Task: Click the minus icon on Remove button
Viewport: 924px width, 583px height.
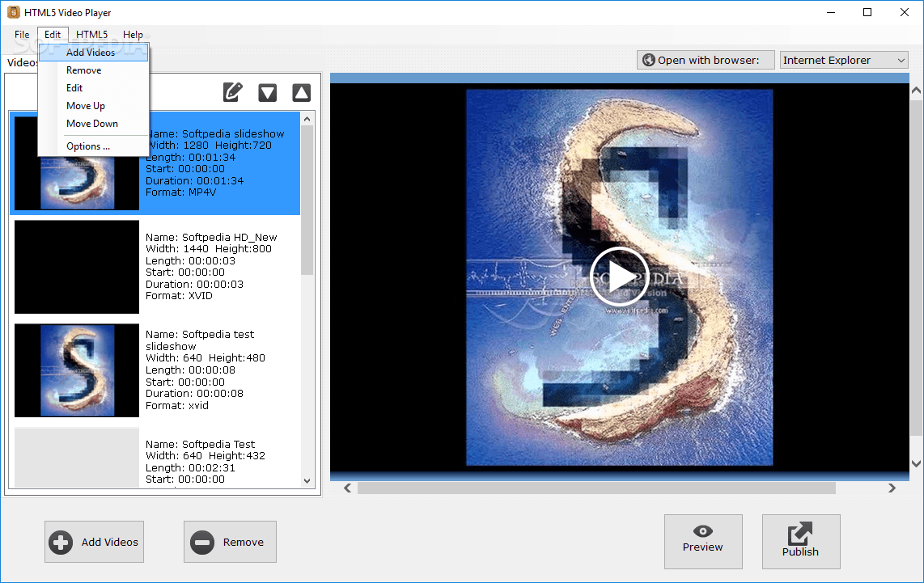Action: (x=202, y=542)
